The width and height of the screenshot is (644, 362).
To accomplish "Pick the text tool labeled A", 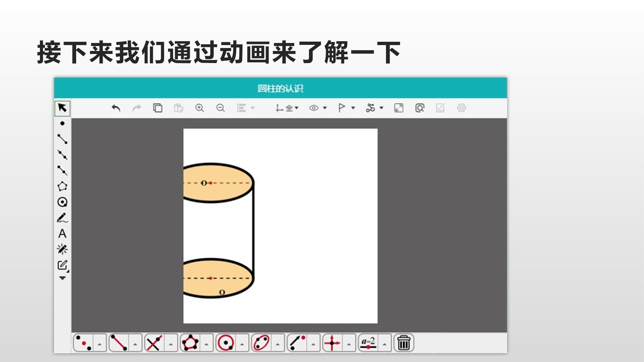I will (62, 234).
